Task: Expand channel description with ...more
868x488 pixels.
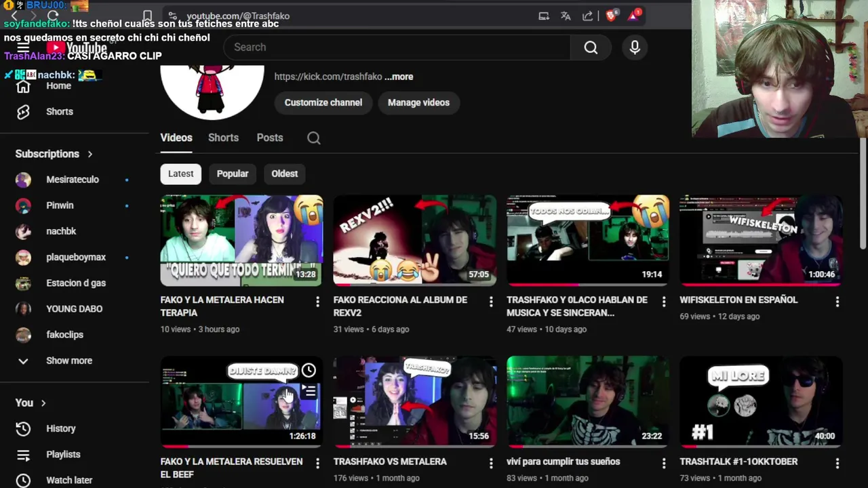Action: (x=399, y=77)
